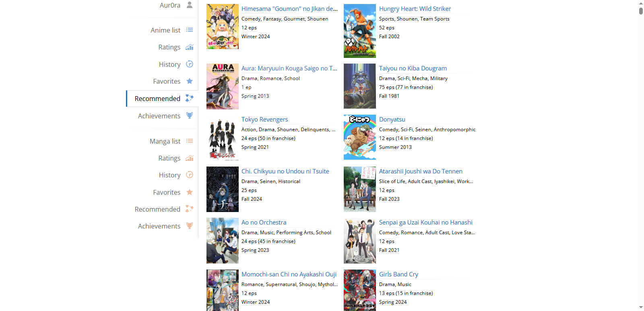Open the manga History clock icon

[190, 175]
